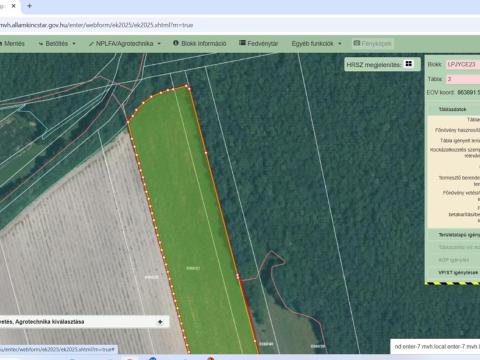This screenshot has height=360, width=480.
Task: Toggle the HRSZ megjelenítés grid icon
Action: (x=408, y=64)
